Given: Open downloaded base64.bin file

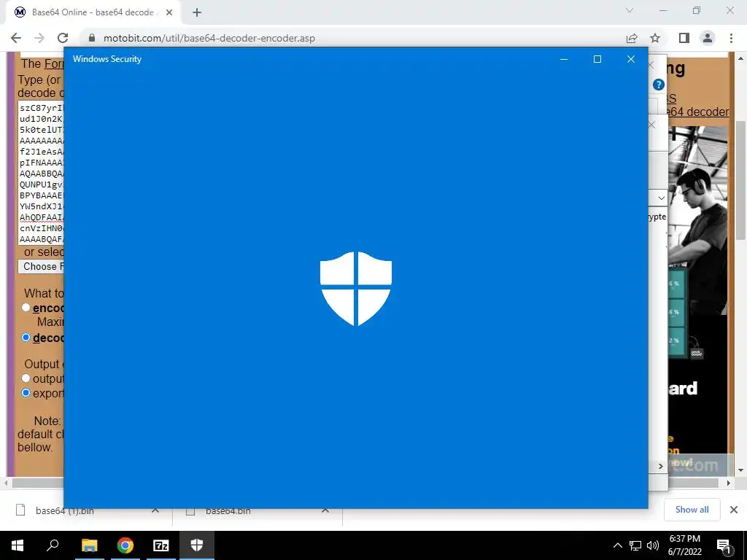Looking at the screenshot, I should 228,511.
